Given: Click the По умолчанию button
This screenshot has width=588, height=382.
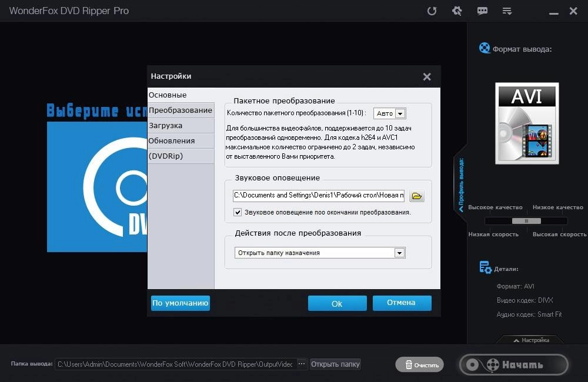Looking at the screenshot, I should [x=181, y=303].
